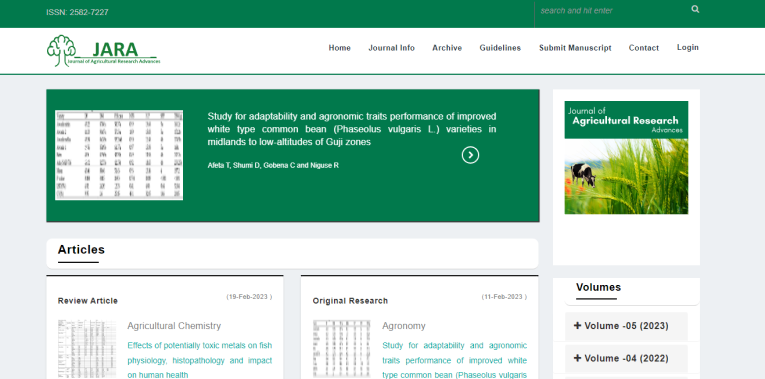Click the 'Agronomy' category text

[x=403, y=326]
